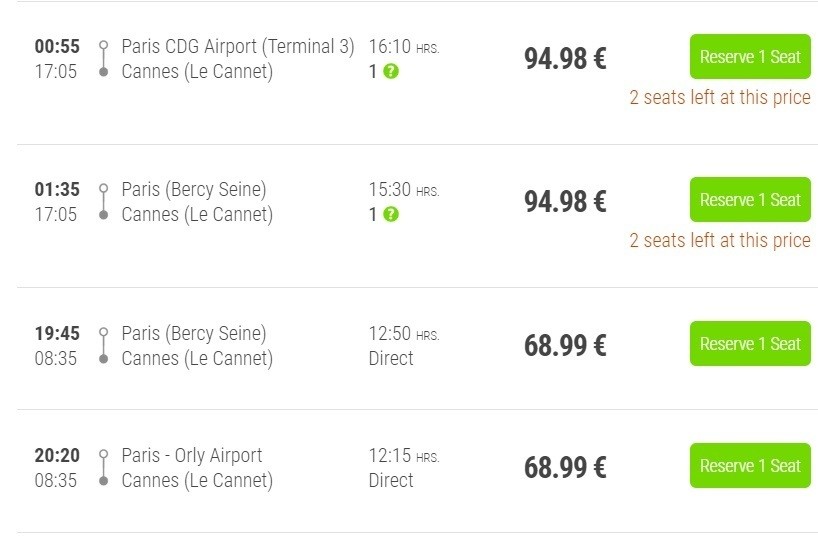This screenshot has height=536, width=818.
Task: Click the 94.98 € price for the CDG trip
Action: [565, 59]
